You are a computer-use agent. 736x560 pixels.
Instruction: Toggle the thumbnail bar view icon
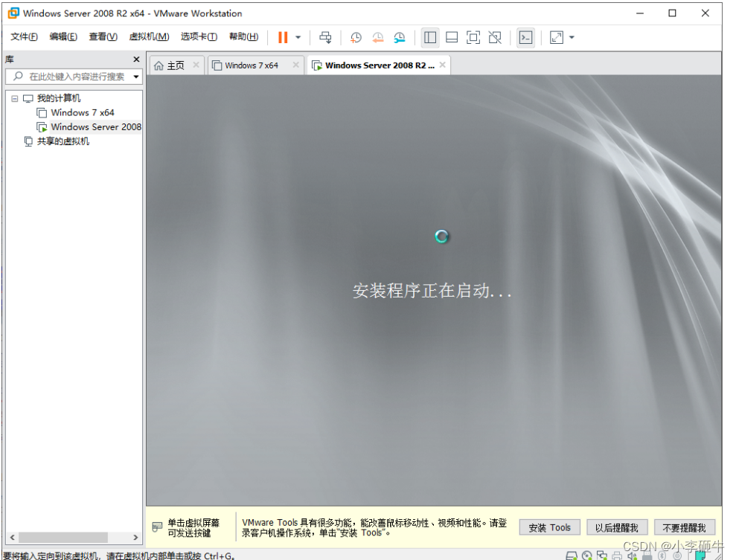click(x=452, y=37)
